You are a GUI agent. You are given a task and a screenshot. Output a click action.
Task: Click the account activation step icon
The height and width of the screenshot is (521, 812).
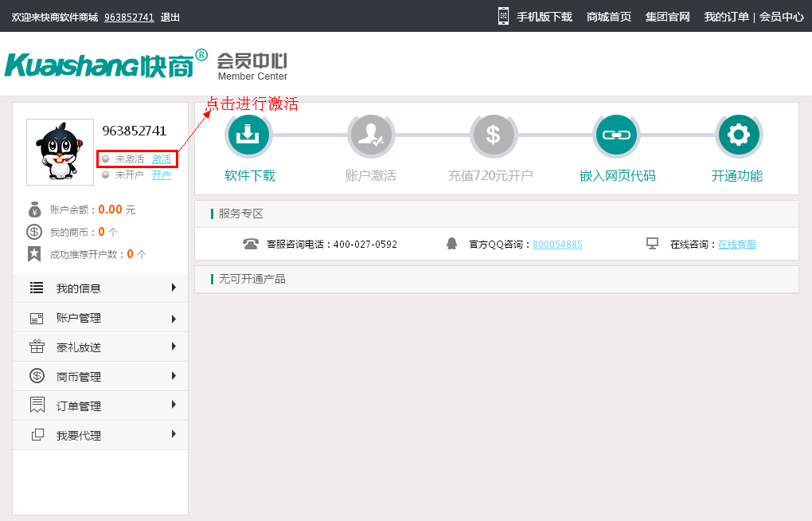click(371, 135)
